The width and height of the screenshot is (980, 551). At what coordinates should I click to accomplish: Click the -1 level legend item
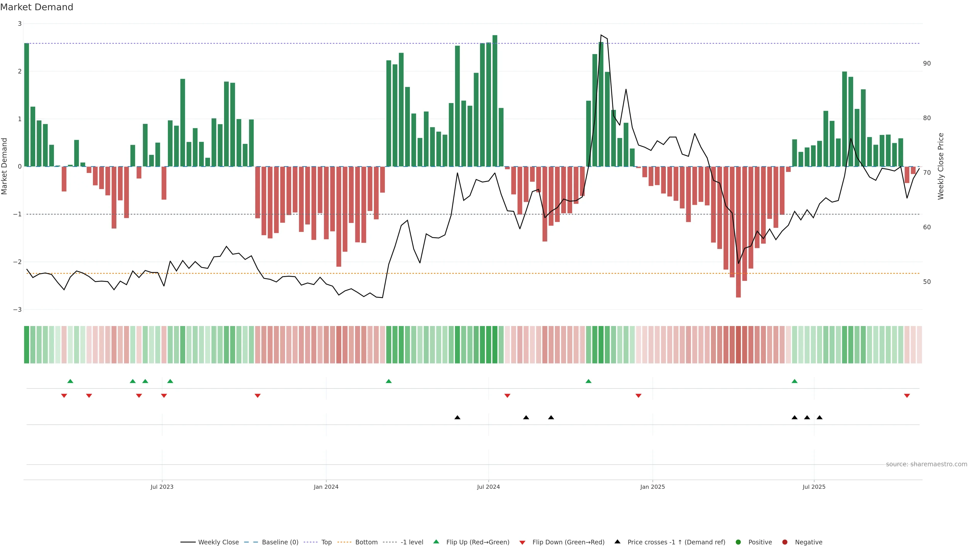tap(412, 542)
